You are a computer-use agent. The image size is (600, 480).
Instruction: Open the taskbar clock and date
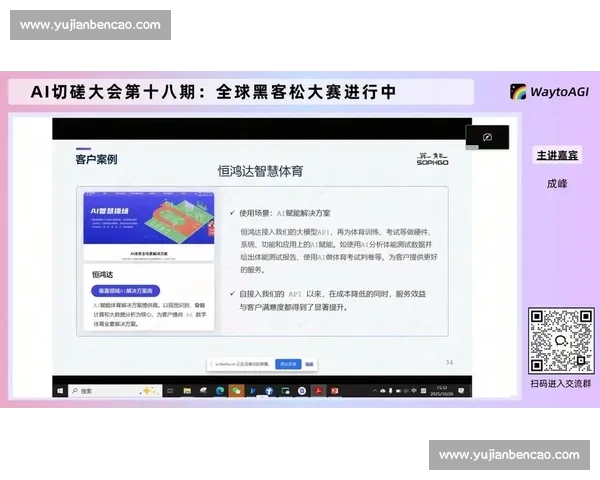pyautogui.click(x=442, y=391)
